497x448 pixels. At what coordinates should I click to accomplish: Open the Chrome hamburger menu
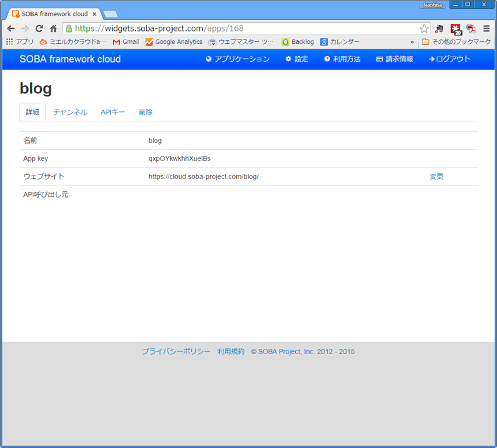(x=487, y=29)
